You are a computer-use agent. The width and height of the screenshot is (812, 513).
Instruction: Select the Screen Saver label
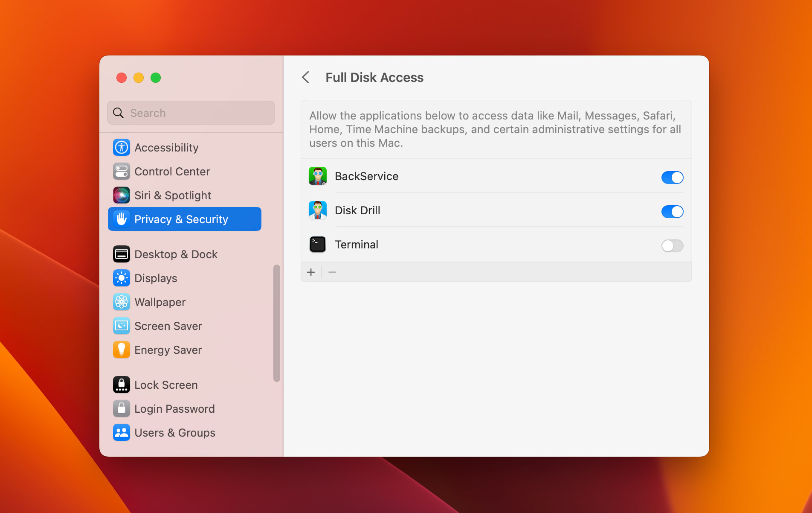tap(168, 326)
